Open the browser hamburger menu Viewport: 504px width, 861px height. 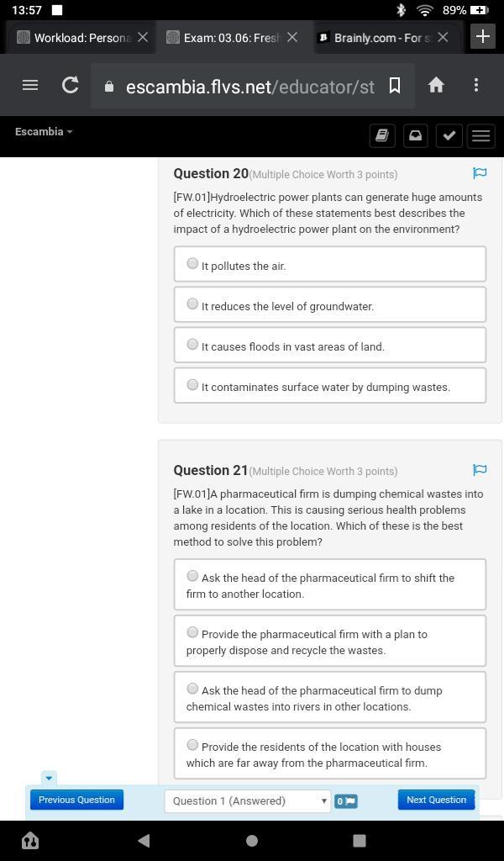tap(30, 85)
